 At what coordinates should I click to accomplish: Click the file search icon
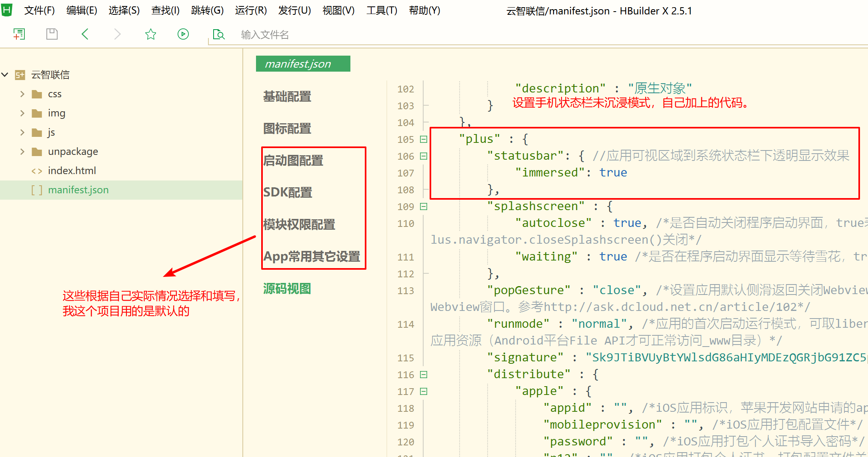pyautogui.click(x=218, y=34)
